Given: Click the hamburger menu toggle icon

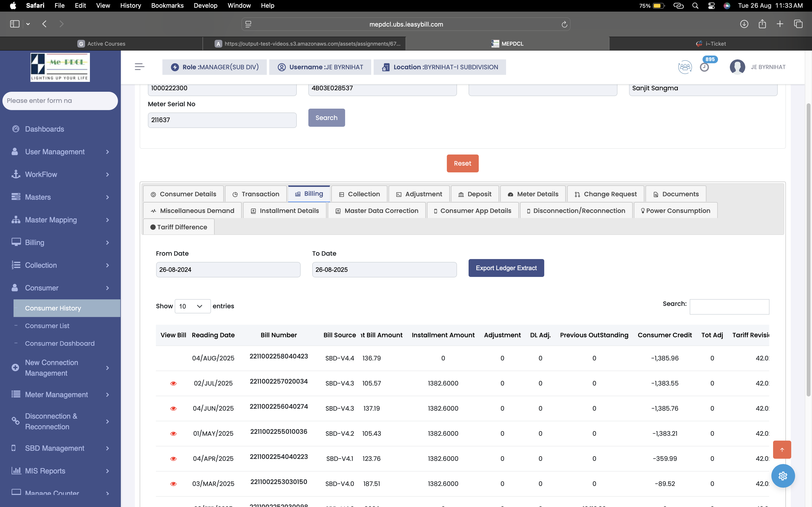Looking at the screenshot, I should pyautogui.click(x=139, y=67).
